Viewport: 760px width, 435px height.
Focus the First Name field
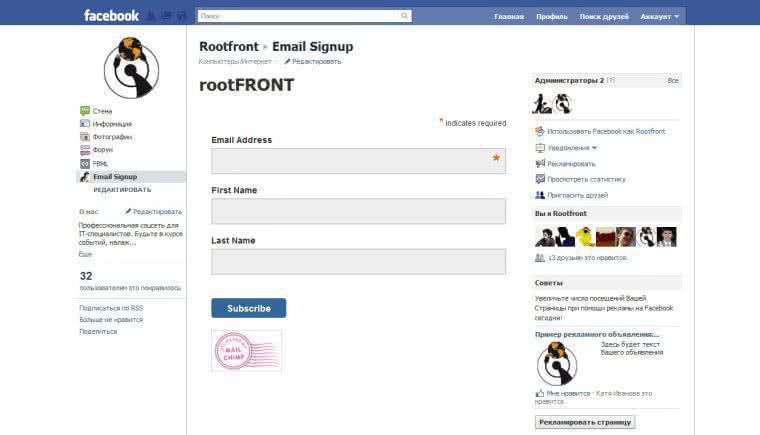click(358, 211)
